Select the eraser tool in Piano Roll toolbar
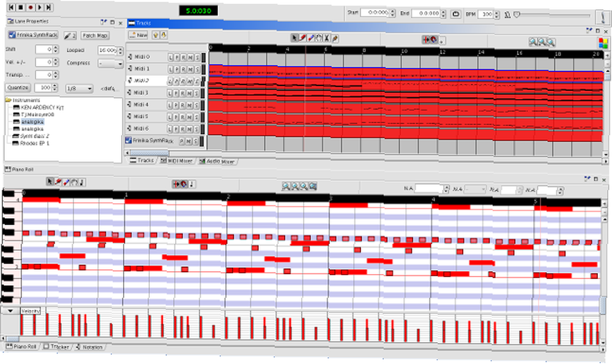This screenshot has height=364, width=612. [x=66, y=182]
